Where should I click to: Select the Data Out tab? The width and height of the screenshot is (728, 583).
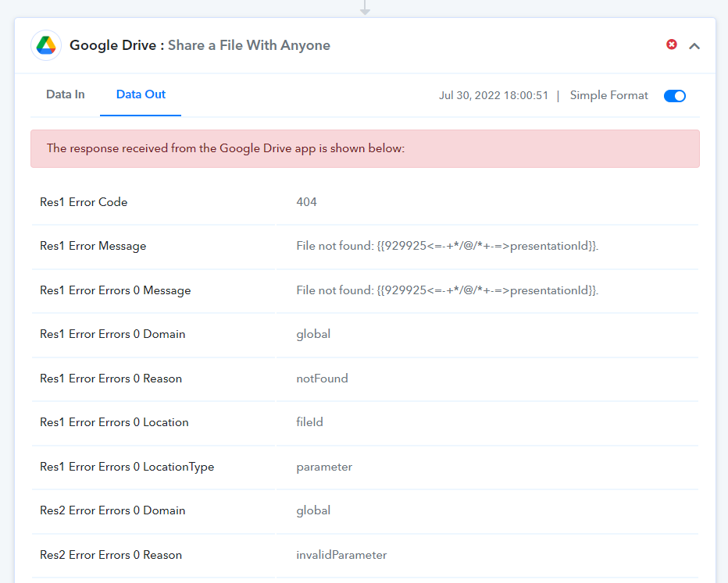tap(141, 94)
